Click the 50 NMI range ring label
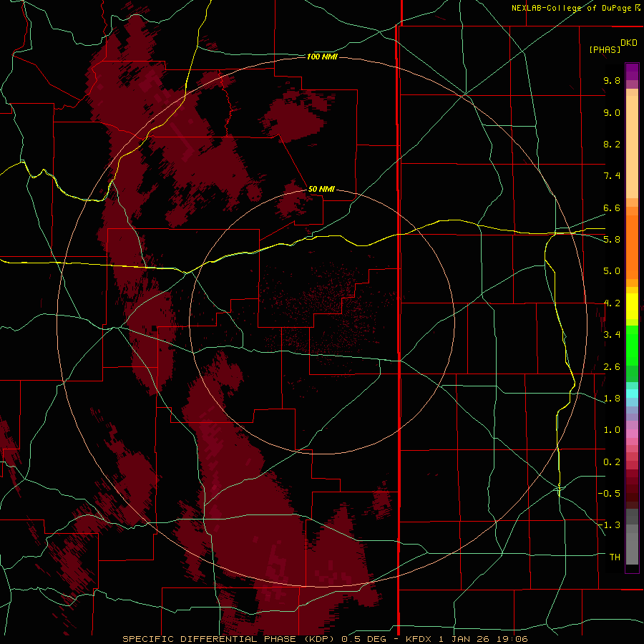The width and height of the screenshot is (644, 644). click(x=321, y=189)
